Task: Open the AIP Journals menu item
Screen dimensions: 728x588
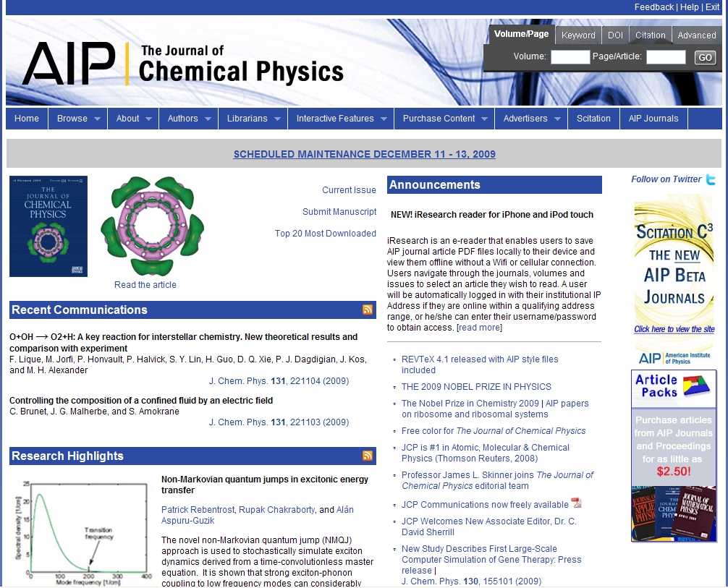Action: [653, 119]
